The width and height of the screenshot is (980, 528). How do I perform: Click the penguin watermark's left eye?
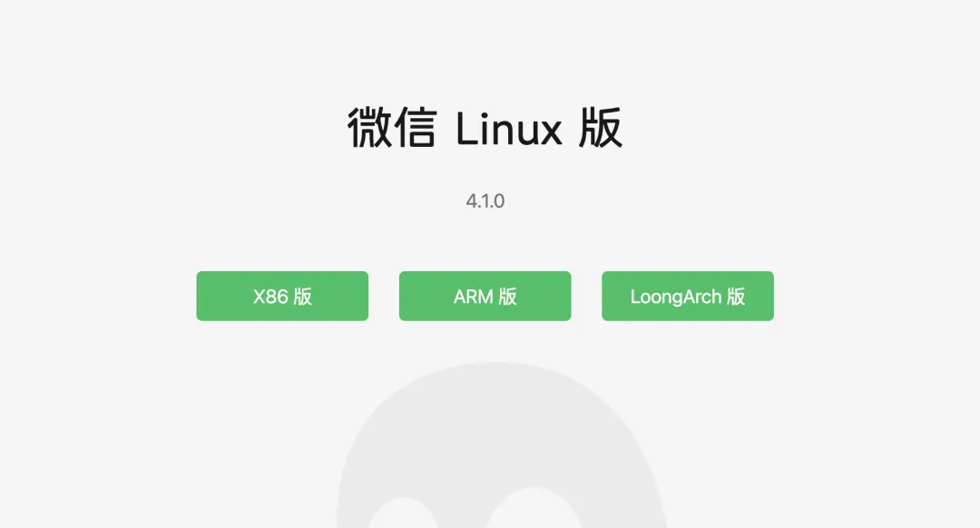click(x=404, y=513)
